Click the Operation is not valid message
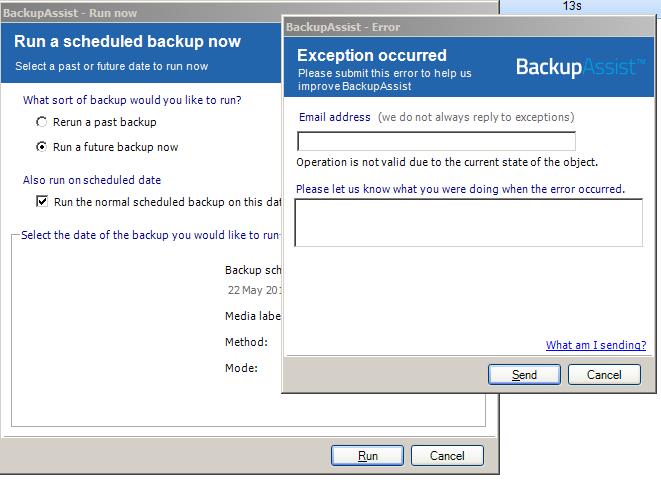661x483 pixels. tap(447, 162)
